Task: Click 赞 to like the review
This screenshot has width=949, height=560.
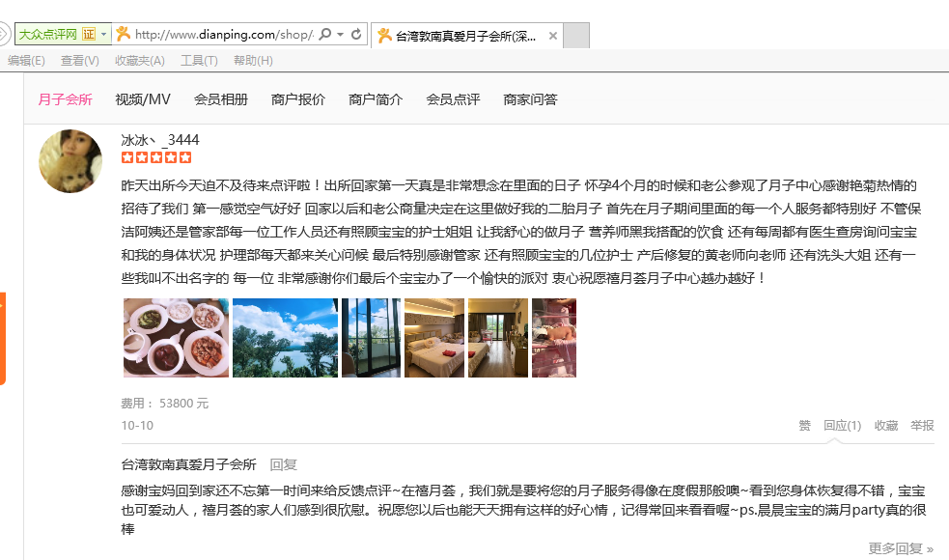Action: tap(804, 426)
